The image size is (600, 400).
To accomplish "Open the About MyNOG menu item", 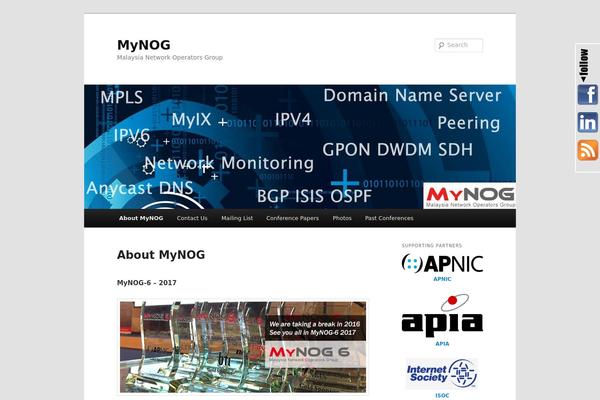I will pyautogui.click(x=141, y=218).
